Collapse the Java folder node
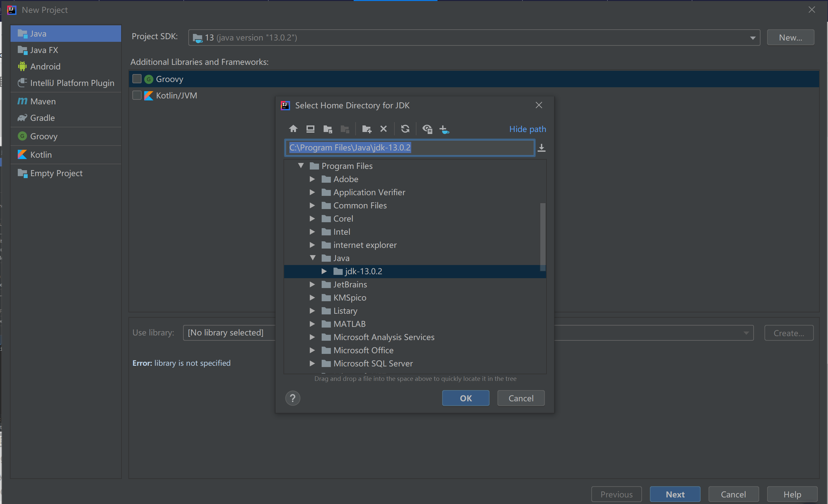 tap(312, 258)
